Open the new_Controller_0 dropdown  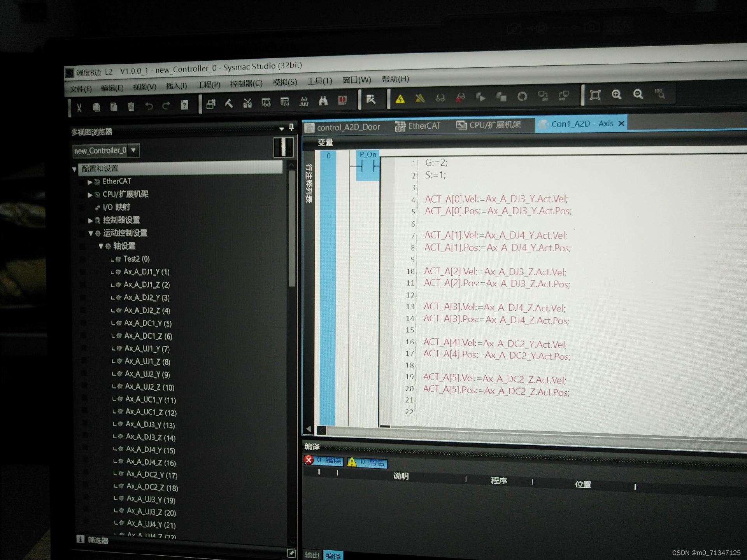[133, 150]
